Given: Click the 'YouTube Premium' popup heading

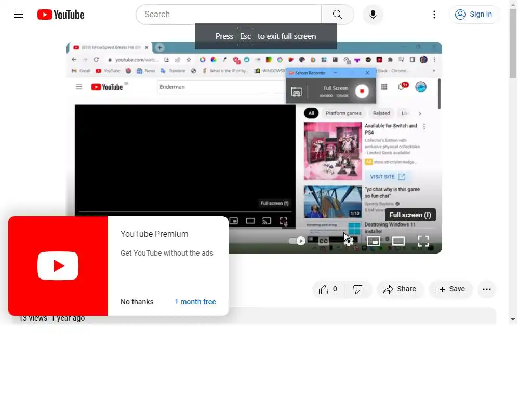Looking at the screenshot, I should click(x=154, y=234).
